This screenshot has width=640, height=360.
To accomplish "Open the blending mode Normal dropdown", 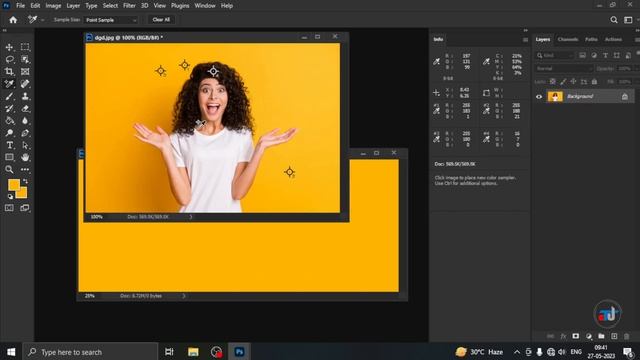I will click(564, 69).
